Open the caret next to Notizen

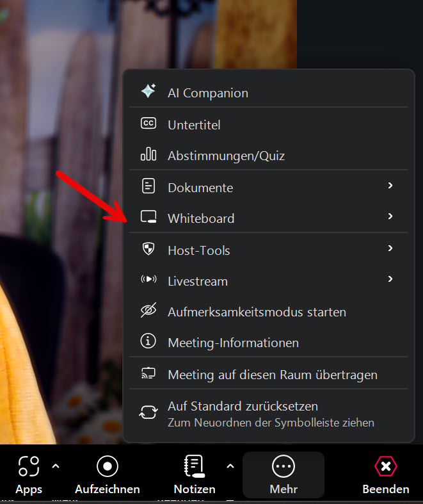click(230, 466)
